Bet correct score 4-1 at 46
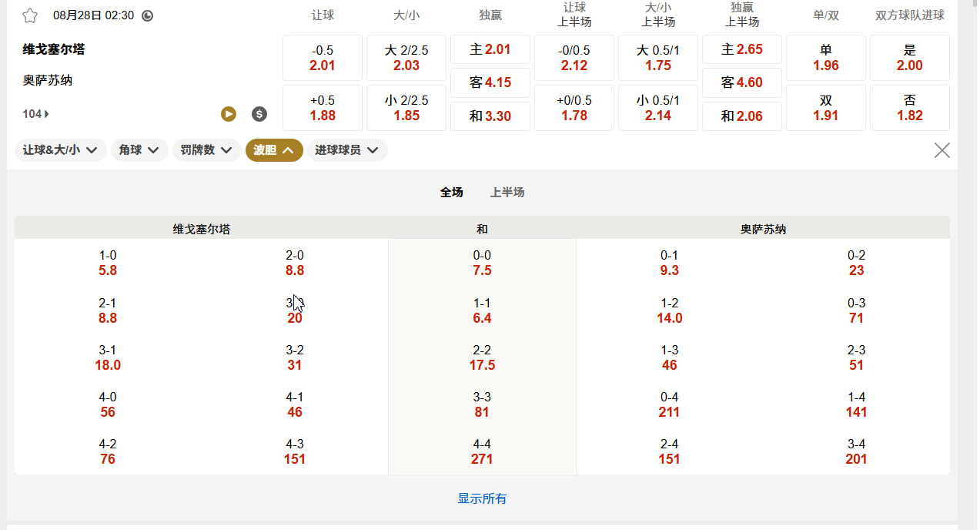 tap(295, 404)
